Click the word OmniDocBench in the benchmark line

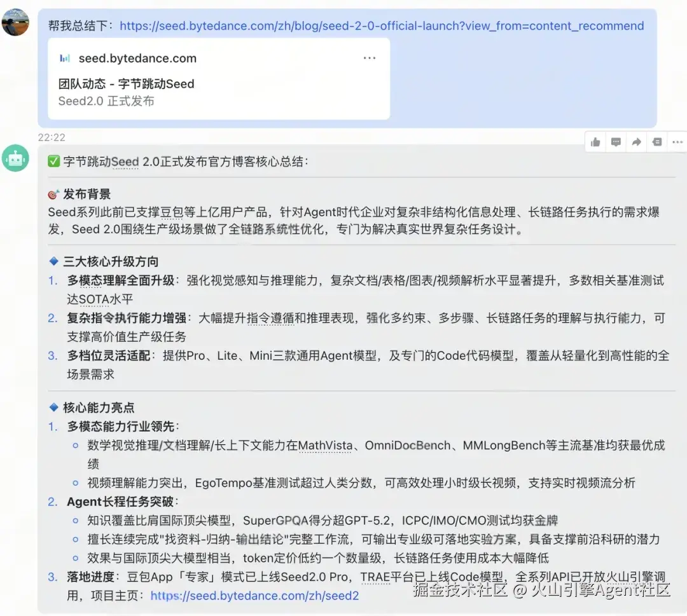click(x=408, y=446)
